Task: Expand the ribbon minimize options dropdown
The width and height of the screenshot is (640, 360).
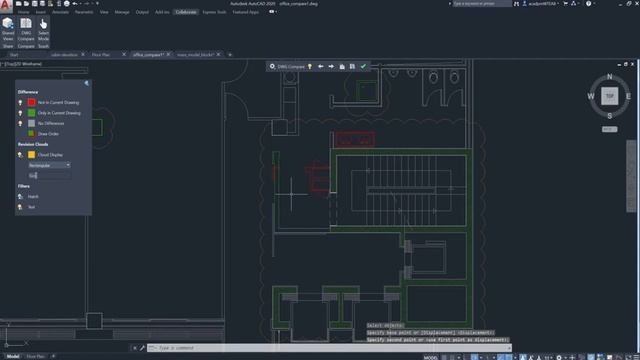Action: click(276, 12)
